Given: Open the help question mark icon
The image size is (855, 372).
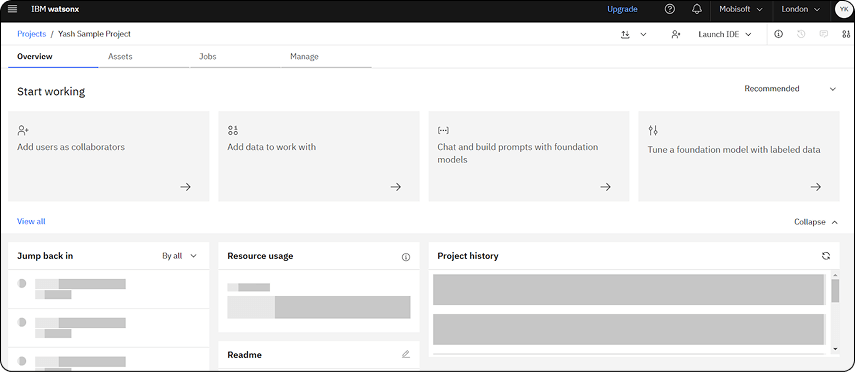Looking at the screenshot, I should pyautogui.click(x=670, y=9).
